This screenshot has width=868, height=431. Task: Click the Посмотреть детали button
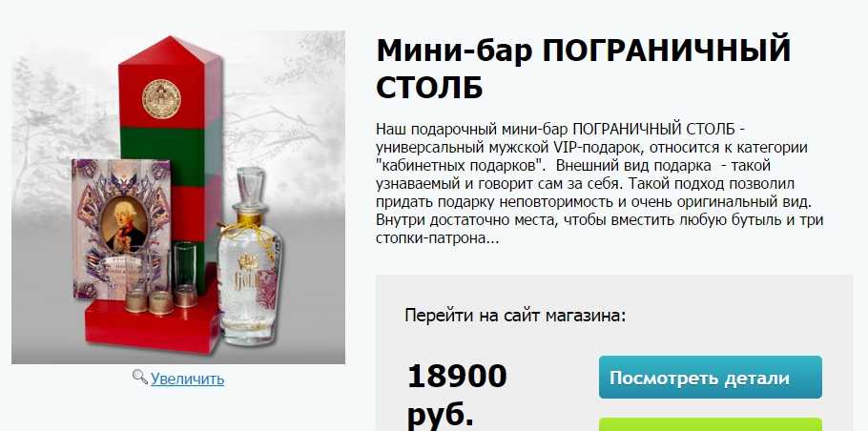(711, 378)
